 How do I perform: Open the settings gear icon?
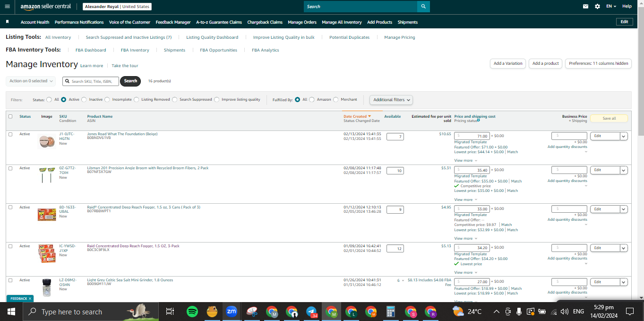tap(597, 7)
